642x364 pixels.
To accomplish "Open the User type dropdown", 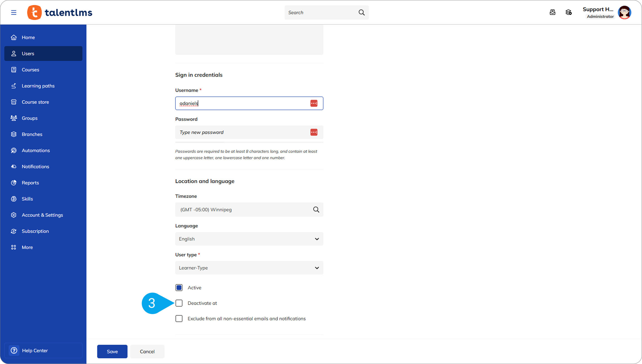I will point(249,268).
